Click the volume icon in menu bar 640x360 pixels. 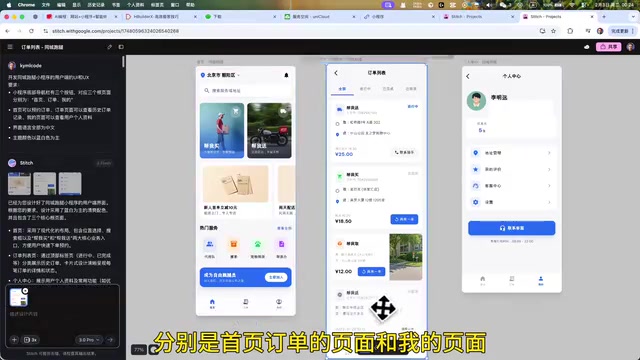tap(489, 5)
